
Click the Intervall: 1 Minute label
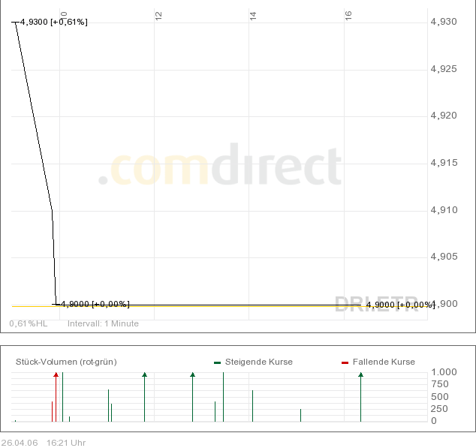click(103, 323)
